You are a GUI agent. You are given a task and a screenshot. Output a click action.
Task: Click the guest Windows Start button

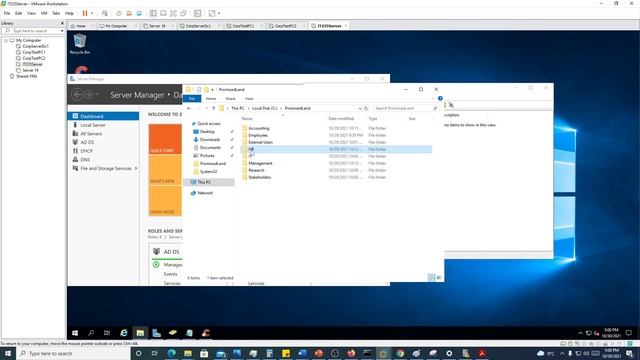[x=75, y=333]
